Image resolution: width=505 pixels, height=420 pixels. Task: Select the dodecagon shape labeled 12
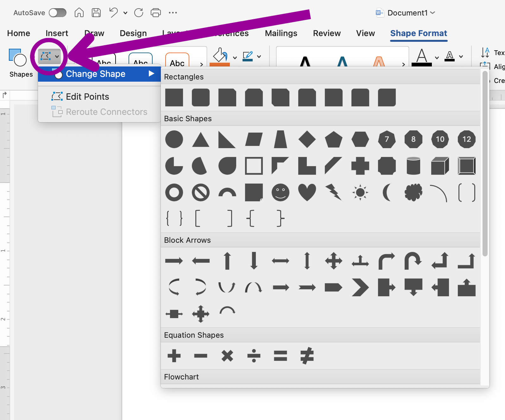467,139
